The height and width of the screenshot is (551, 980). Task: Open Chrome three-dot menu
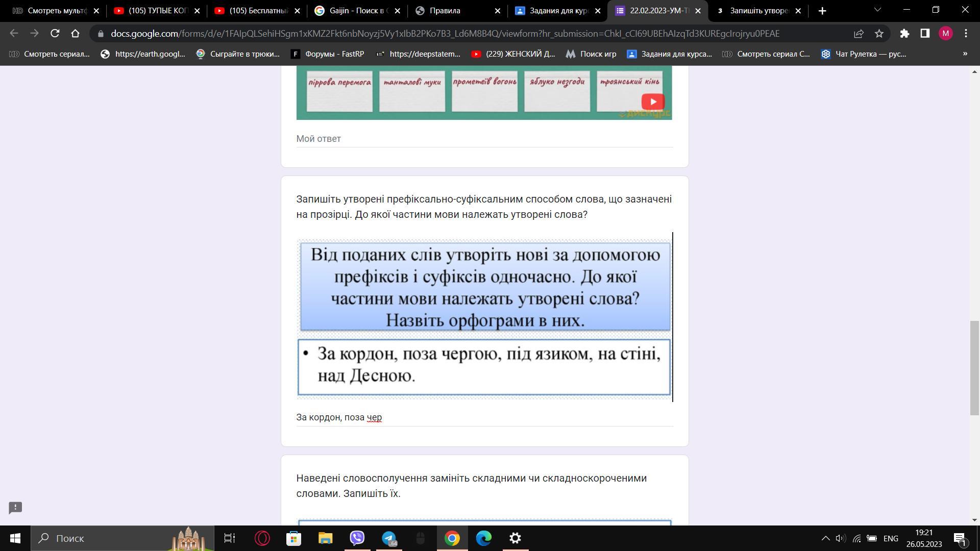tap(966, 34)
